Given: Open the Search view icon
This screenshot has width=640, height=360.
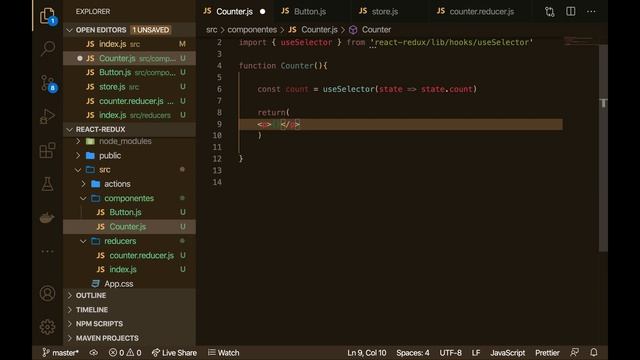Looking at the screenshot, I should [47, 49].
